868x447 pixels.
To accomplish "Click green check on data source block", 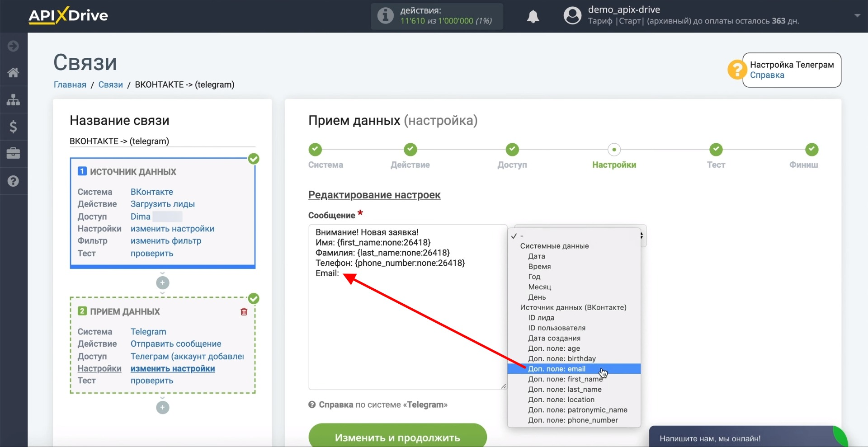I will (x=254, y=159).
